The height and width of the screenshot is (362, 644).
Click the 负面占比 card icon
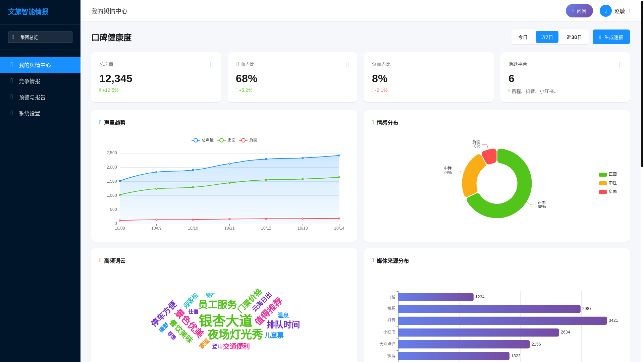(484, 65)
